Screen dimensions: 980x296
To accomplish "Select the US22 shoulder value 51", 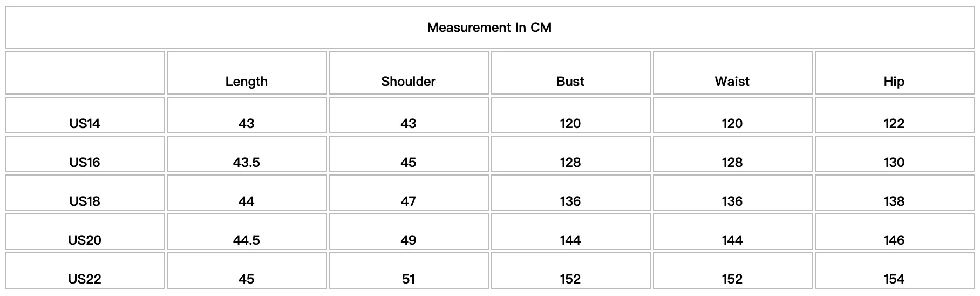I will [409, 279].
